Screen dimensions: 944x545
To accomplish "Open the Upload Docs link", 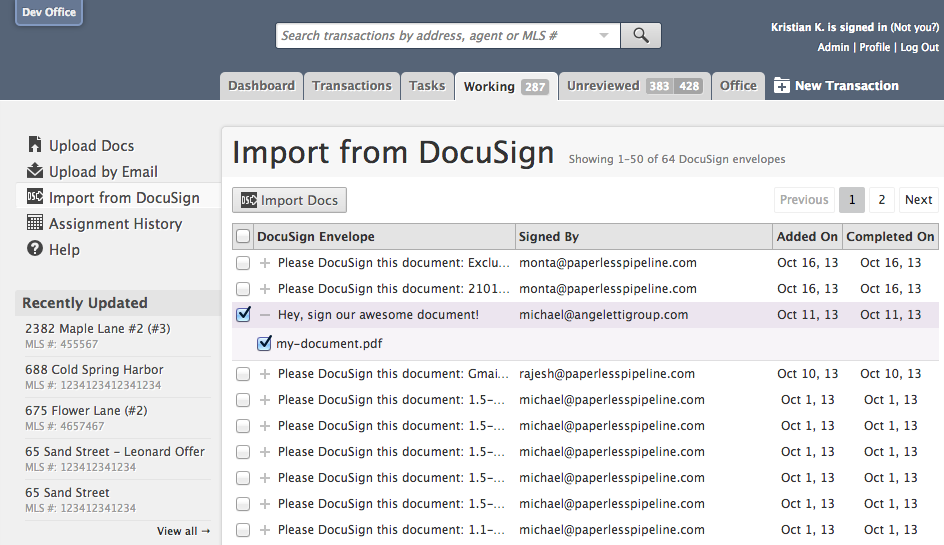I will point(92,146).
